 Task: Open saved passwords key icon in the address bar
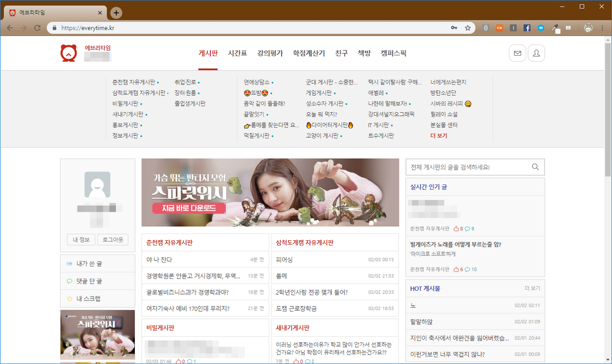coord(454,28)
